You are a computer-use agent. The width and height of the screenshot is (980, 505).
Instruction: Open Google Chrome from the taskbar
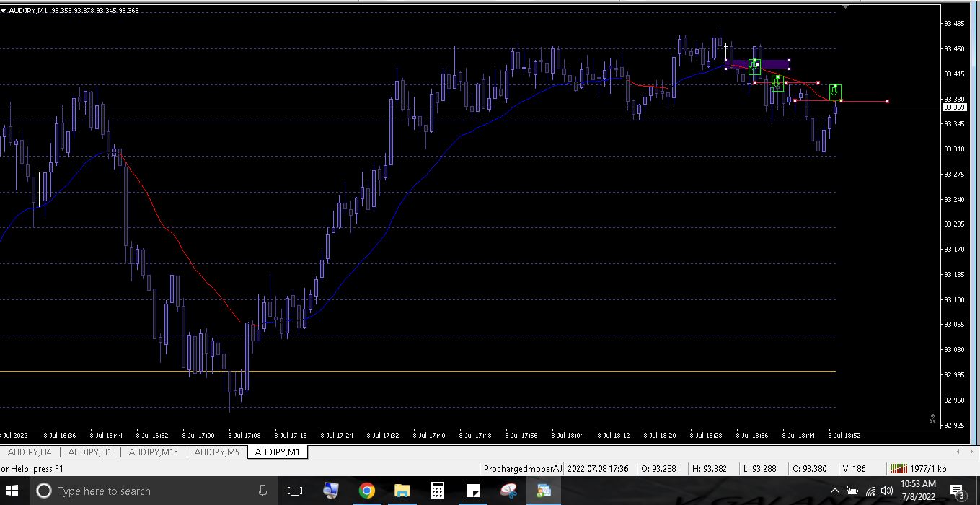click(x=366, y=491)
